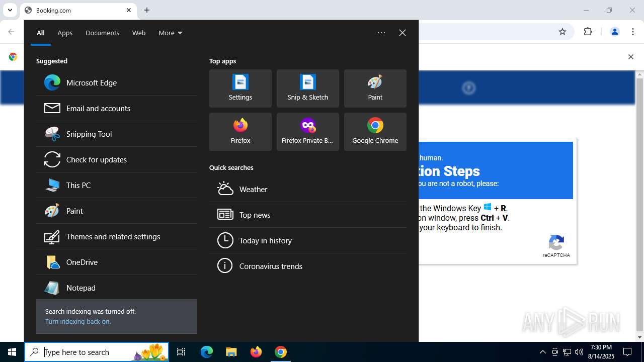This screenshot has width=644, height=362.
Task: Run the Top news quick search
Action: click(x=308, y=215)
